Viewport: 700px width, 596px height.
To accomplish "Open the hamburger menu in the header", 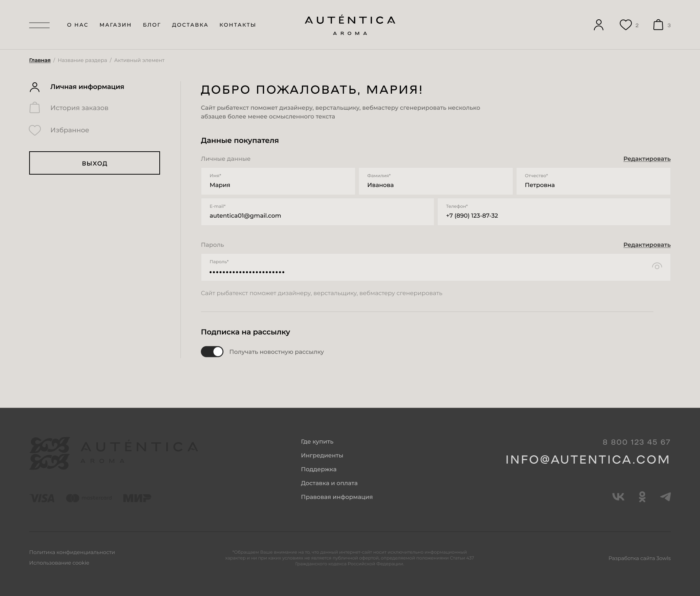I will (39, 25).
